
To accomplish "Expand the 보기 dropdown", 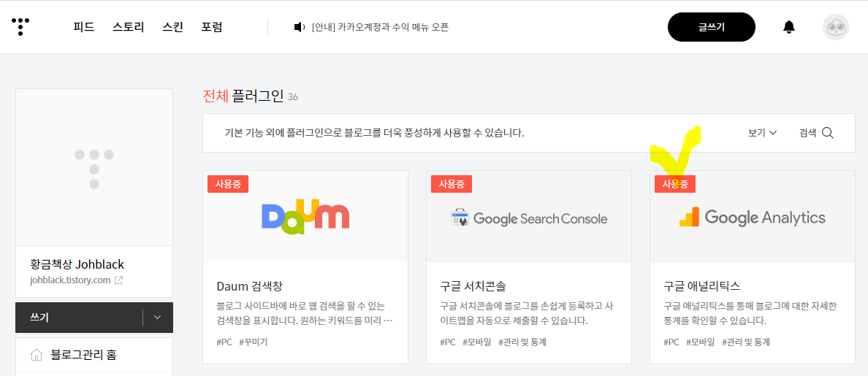I will [x=762, y=133].
